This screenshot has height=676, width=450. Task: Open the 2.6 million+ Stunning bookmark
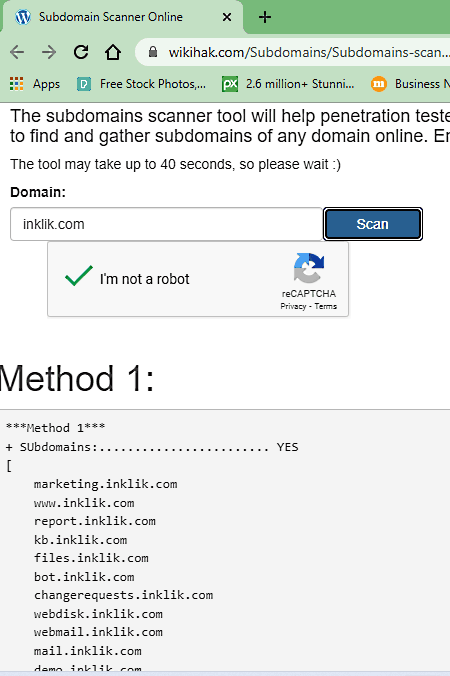(288, 84)
